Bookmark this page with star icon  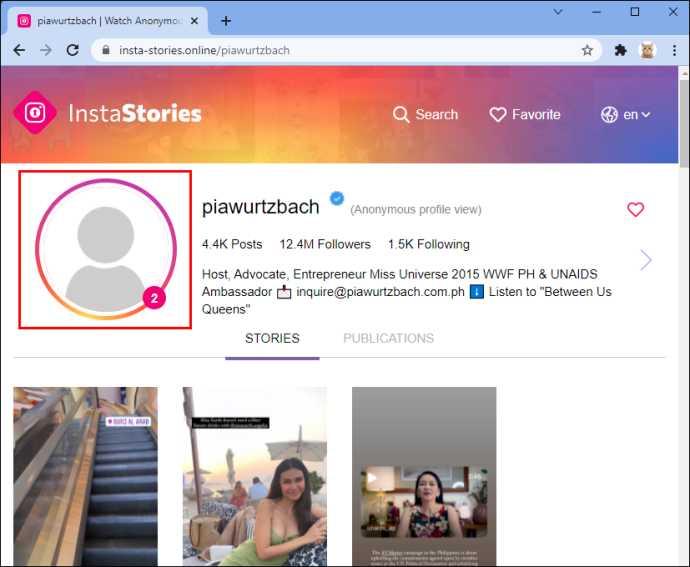(x=587, y=50)
